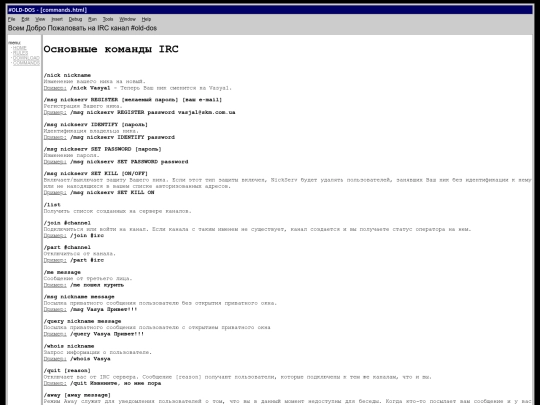Click the '#OLD-DOS - [commands.html]' title bar
The height and width of the screenshot is (405, 540).
tap(270, 10)
